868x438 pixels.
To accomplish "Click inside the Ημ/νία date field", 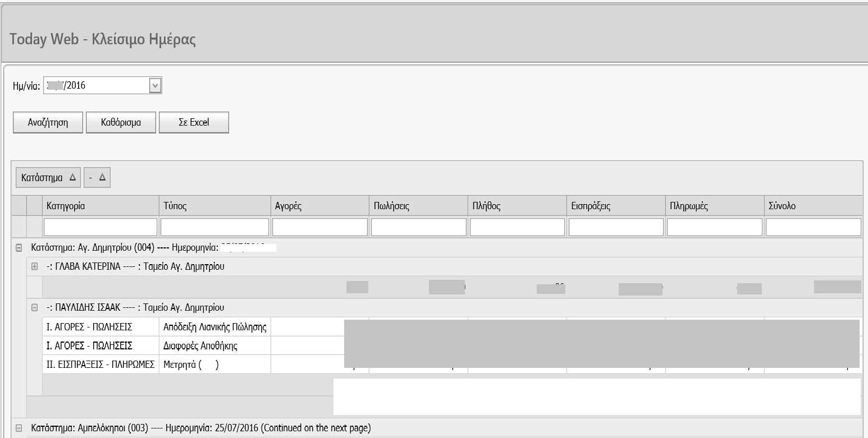I will coord(95,86).
